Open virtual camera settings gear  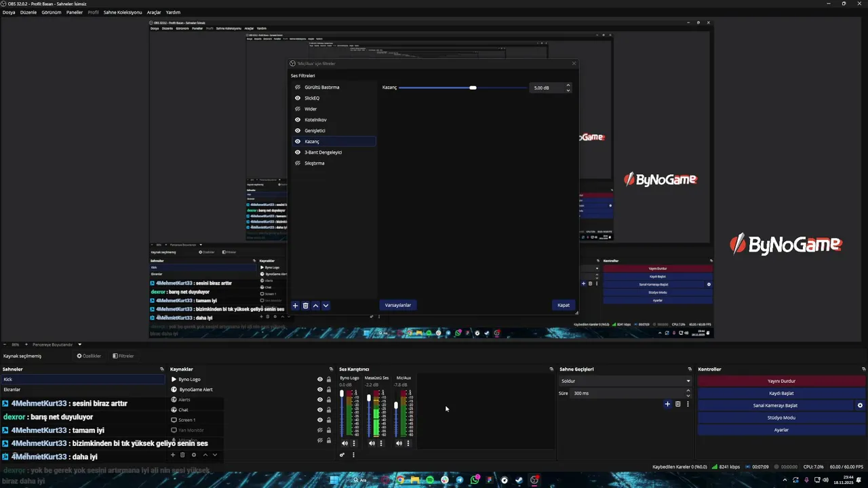click(860, 405)
